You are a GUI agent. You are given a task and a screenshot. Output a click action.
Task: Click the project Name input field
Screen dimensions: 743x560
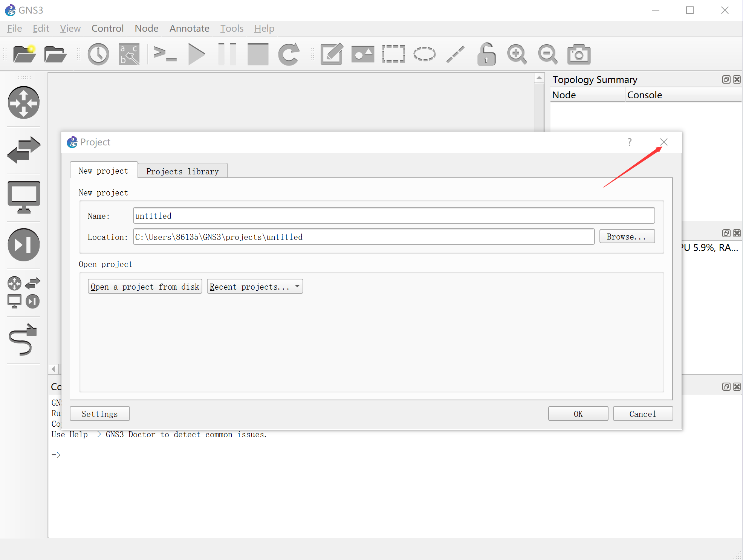[394, 216]
